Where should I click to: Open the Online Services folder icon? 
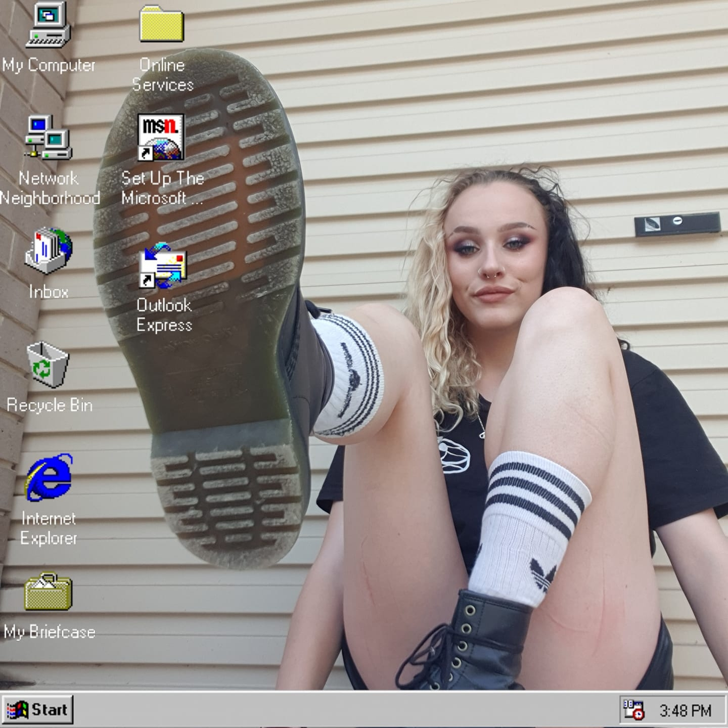point(162,24)
